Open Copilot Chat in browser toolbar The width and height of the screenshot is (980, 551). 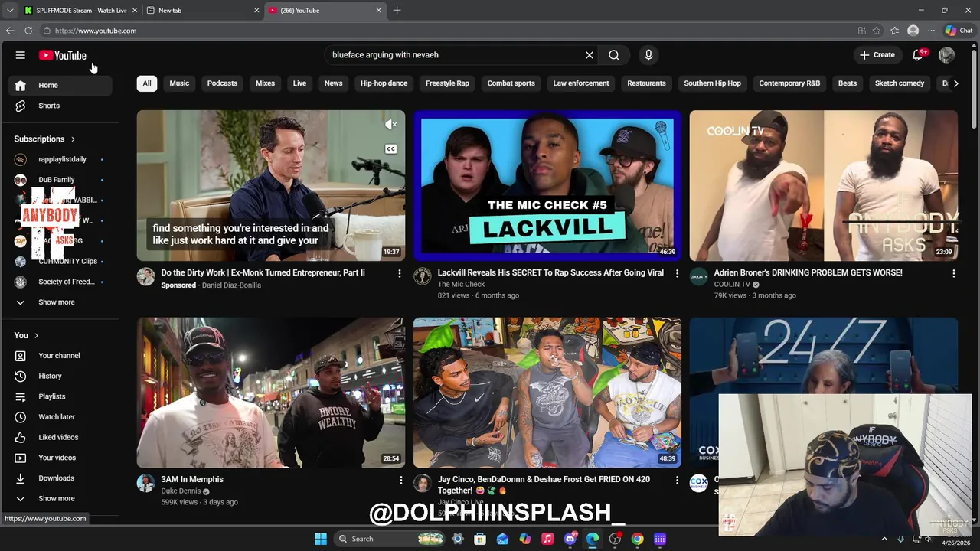coord(959,31)
